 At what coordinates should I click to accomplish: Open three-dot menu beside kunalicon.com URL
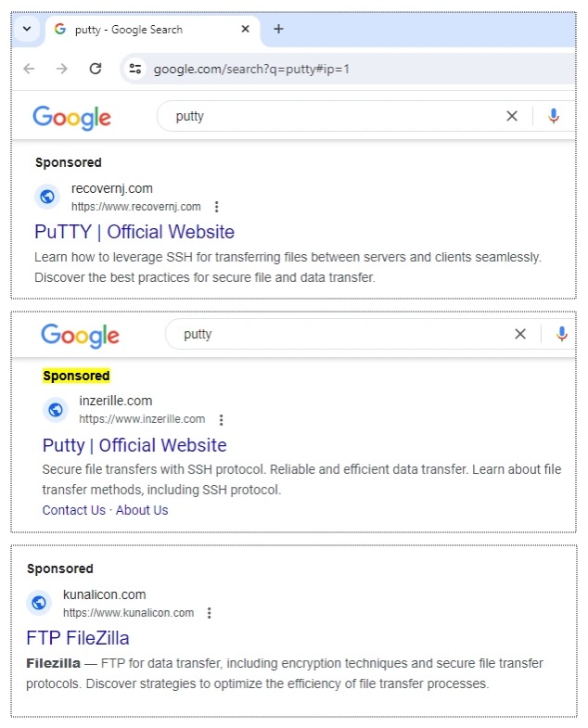click(210, 613)
